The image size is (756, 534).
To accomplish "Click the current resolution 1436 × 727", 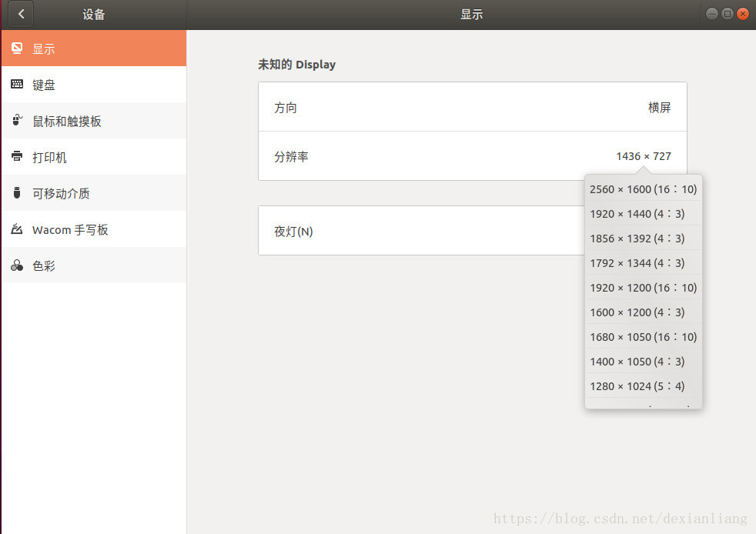I will point(643,156).
